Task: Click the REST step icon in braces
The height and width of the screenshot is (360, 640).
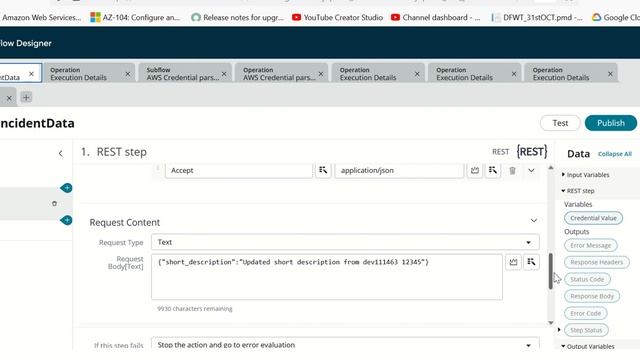Action: [532, 152]
